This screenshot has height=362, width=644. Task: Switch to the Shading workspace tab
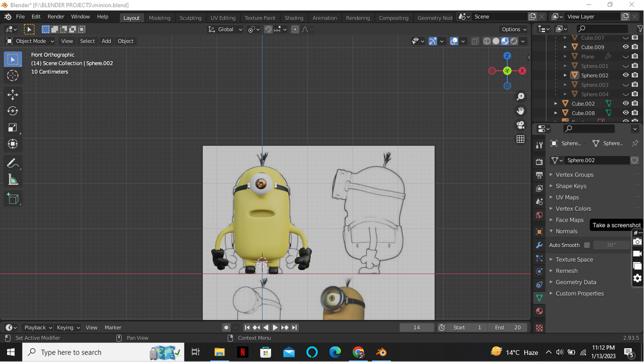(294, 18)
